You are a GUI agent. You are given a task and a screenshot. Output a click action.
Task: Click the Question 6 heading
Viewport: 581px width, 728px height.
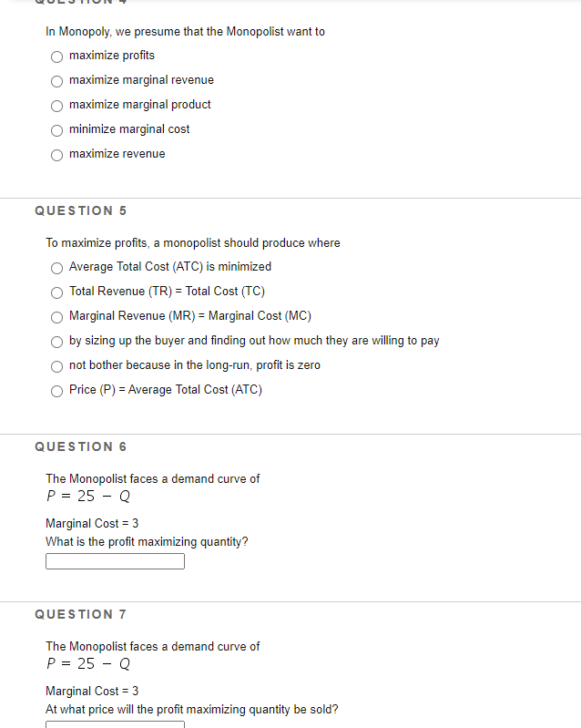(81, 446)
